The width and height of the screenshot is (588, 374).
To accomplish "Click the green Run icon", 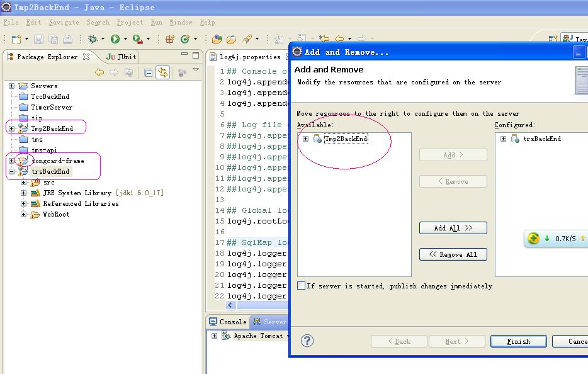I will click(x=115, y=39).
